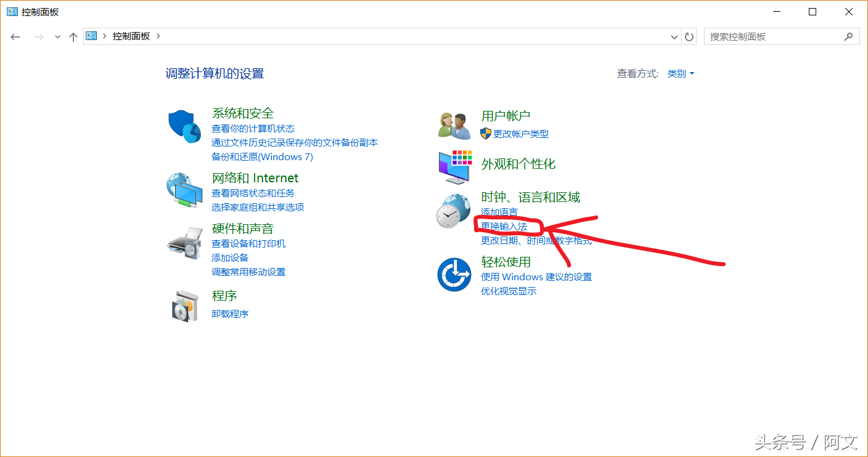Click the 更换输入法 link
The height and width of the screenshot is (457, 868).
[504, 227]
